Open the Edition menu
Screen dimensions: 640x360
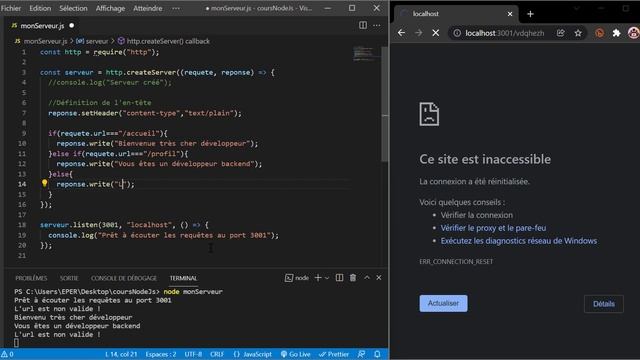pyautogui.click(x=40, y=8)
